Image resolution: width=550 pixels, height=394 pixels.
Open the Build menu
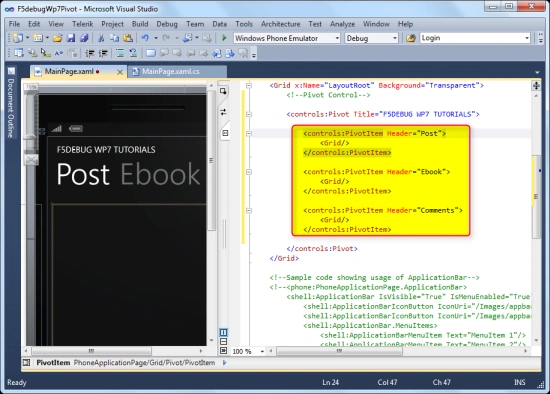click(140, 24)
